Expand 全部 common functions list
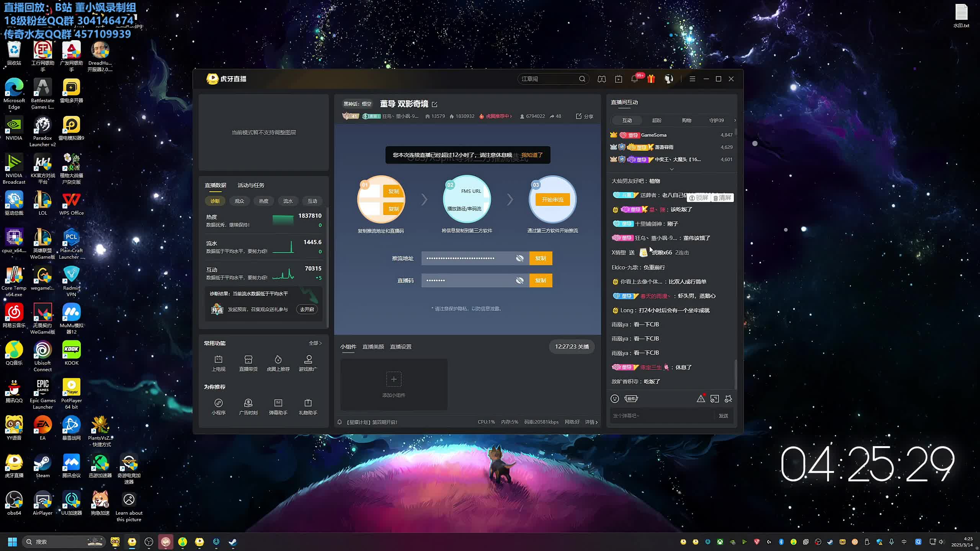 pos(315,343)
